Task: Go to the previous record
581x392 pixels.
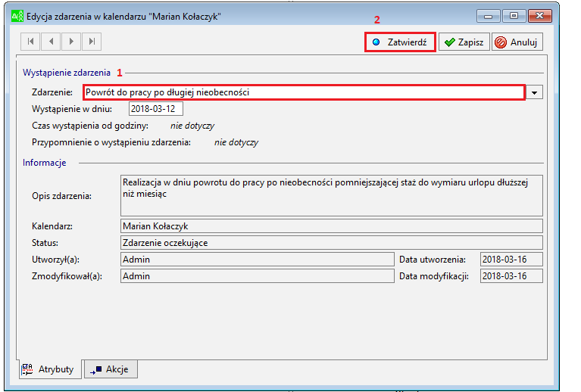Action: click(52, 41)
